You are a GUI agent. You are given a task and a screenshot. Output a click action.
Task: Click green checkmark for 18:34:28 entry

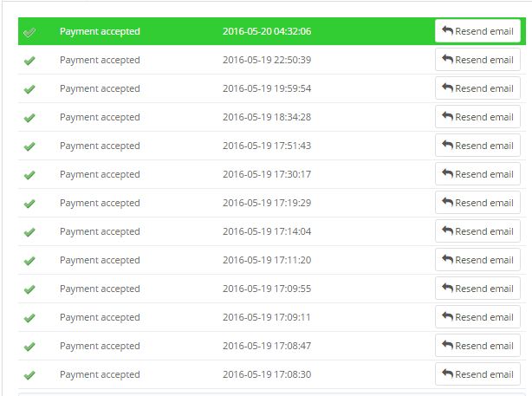pyautogui.click(x=29, y=117)
